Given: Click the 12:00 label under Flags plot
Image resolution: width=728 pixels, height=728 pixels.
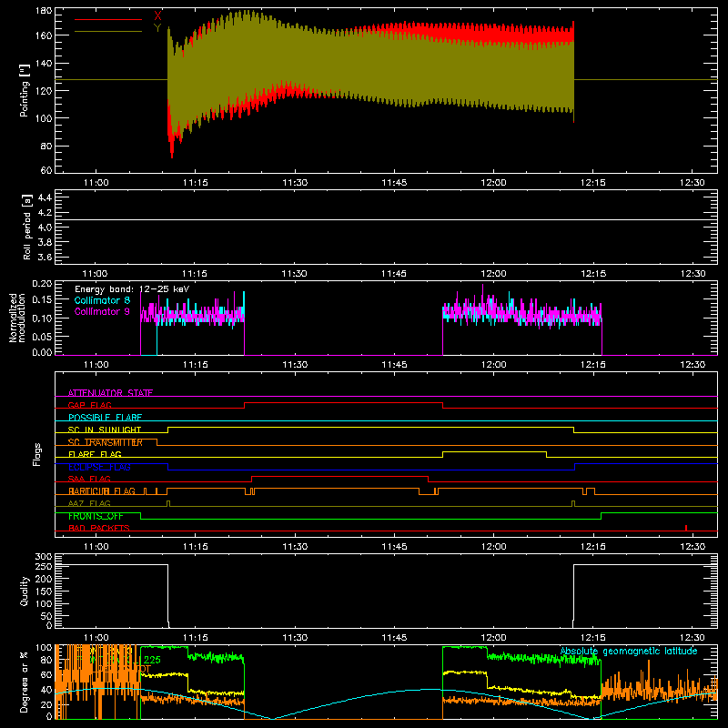Looking at the screenshot, I should 493,547.
